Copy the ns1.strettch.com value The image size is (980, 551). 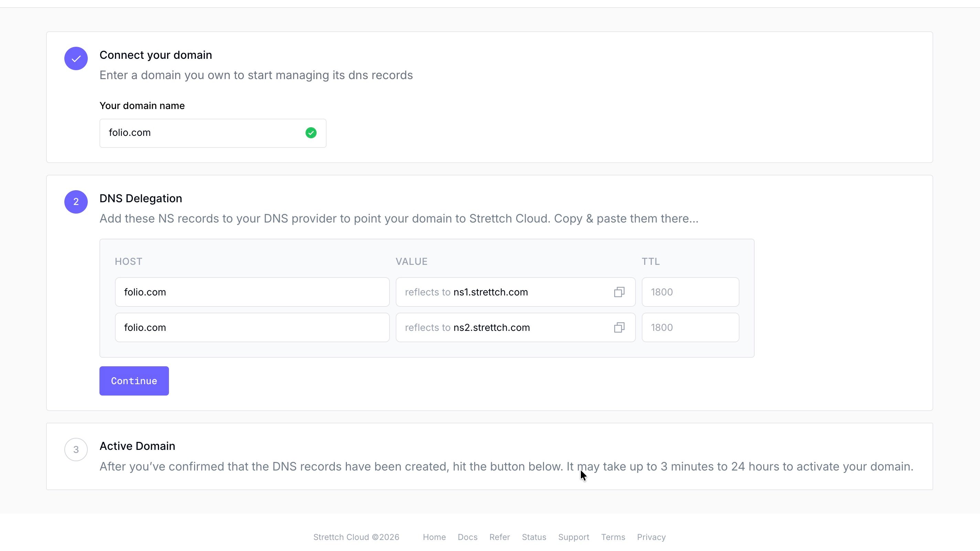[619, 292]
